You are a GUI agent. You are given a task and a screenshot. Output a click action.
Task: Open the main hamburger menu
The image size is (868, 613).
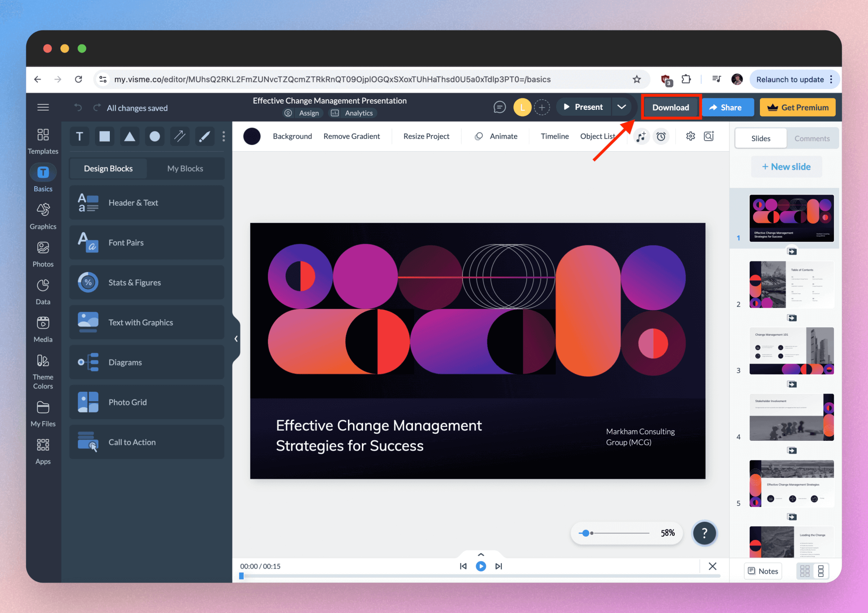[x=43, y=107]
